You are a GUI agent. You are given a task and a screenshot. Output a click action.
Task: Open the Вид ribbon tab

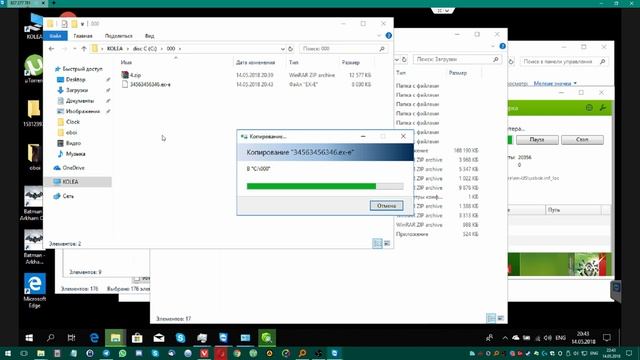click(149, 36)
